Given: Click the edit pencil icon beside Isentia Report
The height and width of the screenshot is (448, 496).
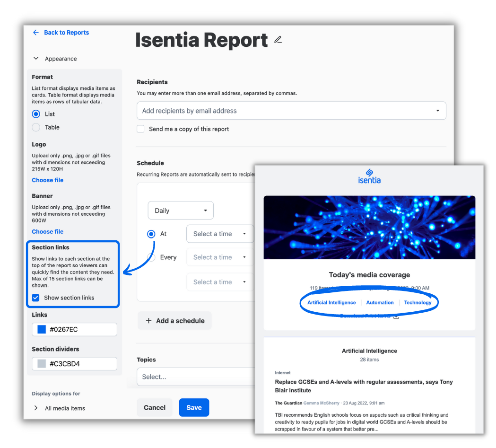Looking at the screenshot, I should 278,40.
